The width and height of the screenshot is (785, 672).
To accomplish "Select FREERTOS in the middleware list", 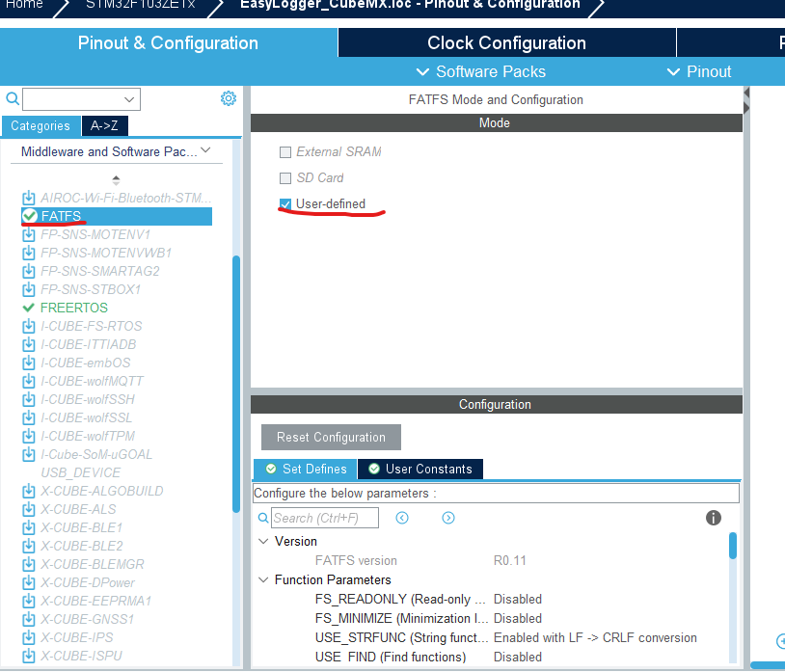I will click(x=74, y=308).
